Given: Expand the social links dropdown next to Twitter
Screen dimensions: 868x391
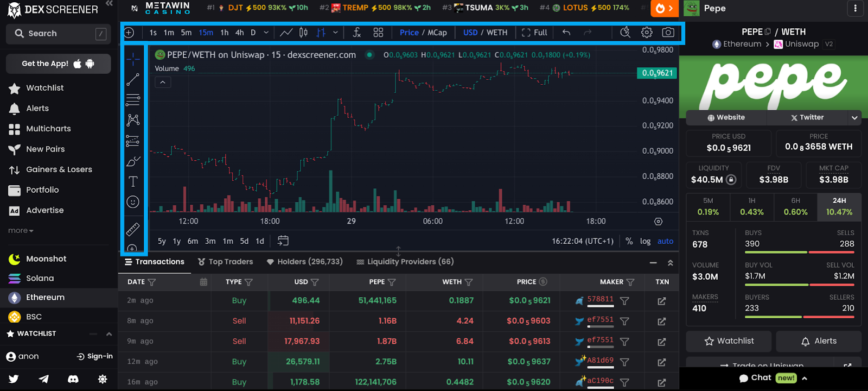Looking at the screenshot, I should 854,117.
